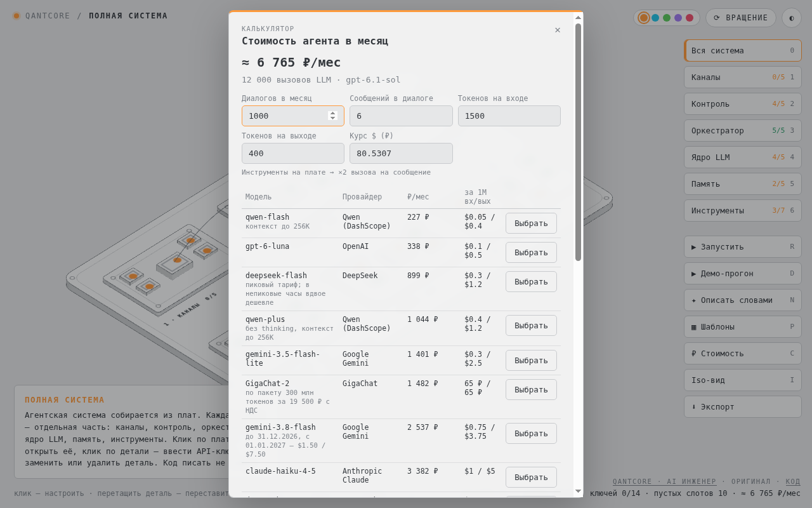Open the Каналы board tab
The height and width of the screenshot is (508, 812).
click(743, 77)
